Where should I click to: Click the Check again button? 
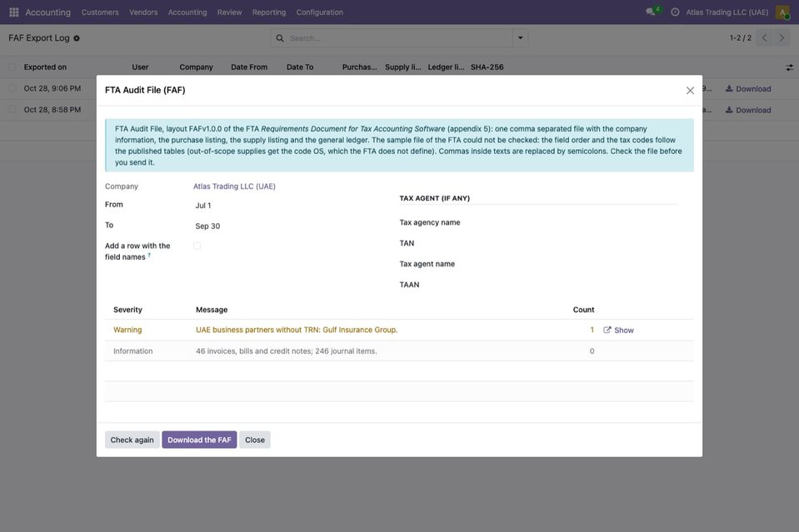(132, 440)
